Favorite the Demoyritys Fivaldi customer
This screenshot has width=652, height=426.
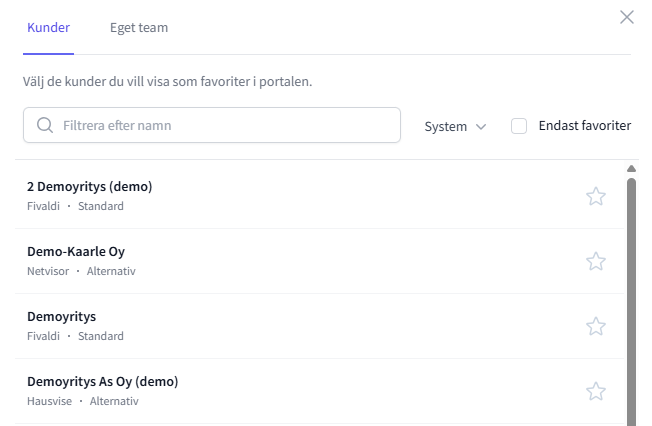coord(596,326)
